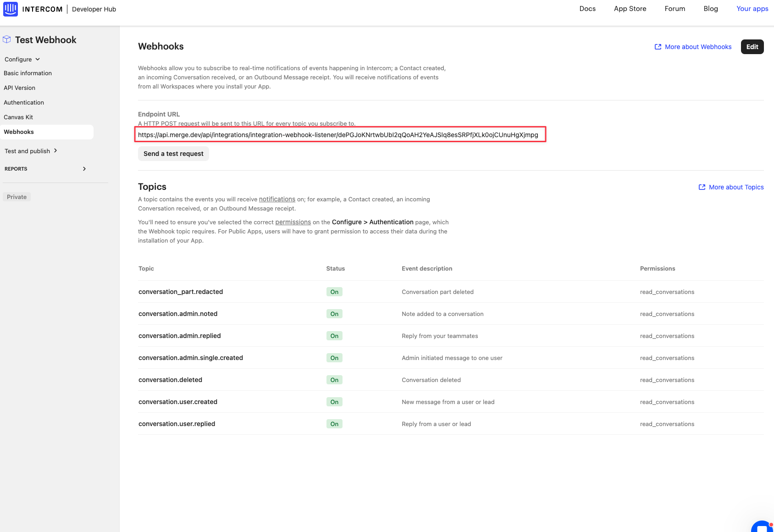Open the Authentication sidebar item
The width and height of the screenshot is (774, 532).
tap(24, 102)
